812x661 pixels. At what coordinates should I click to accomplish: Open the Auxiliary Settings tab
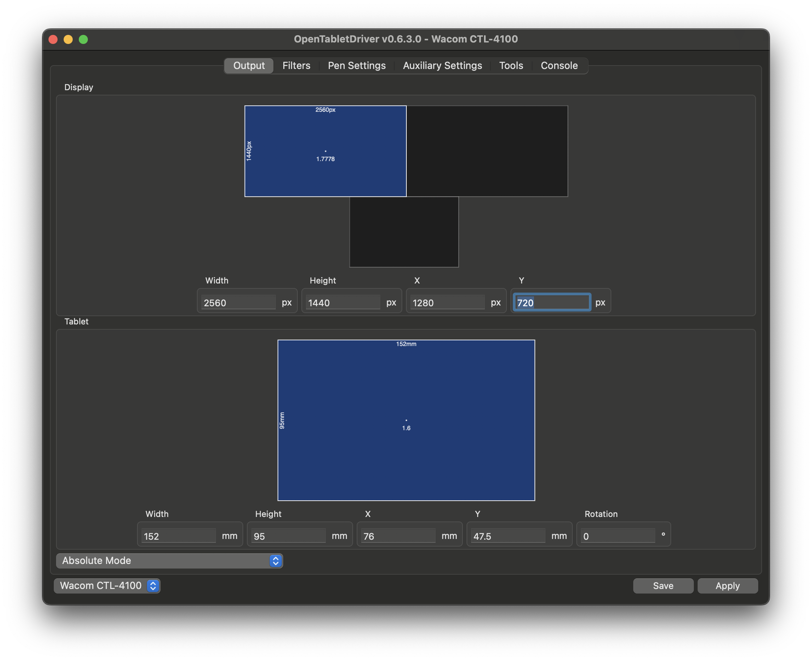pyautogui.click(x=442, y=66)
